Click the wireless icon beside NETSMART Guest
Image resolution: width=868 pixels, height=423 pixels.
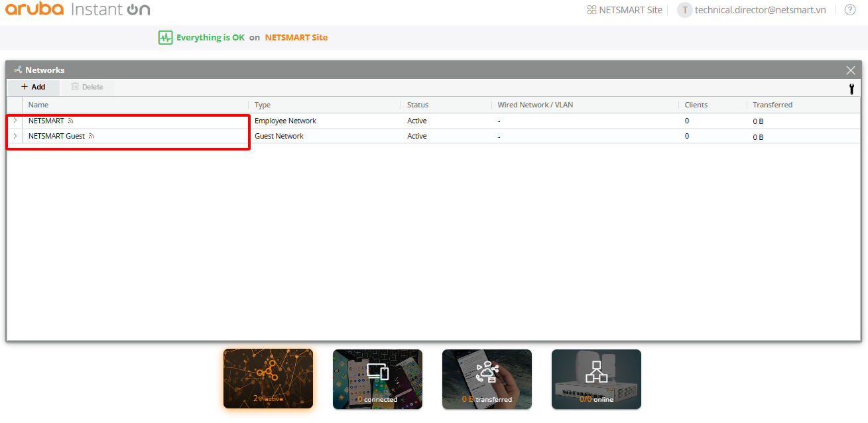(x=92, y=137)
